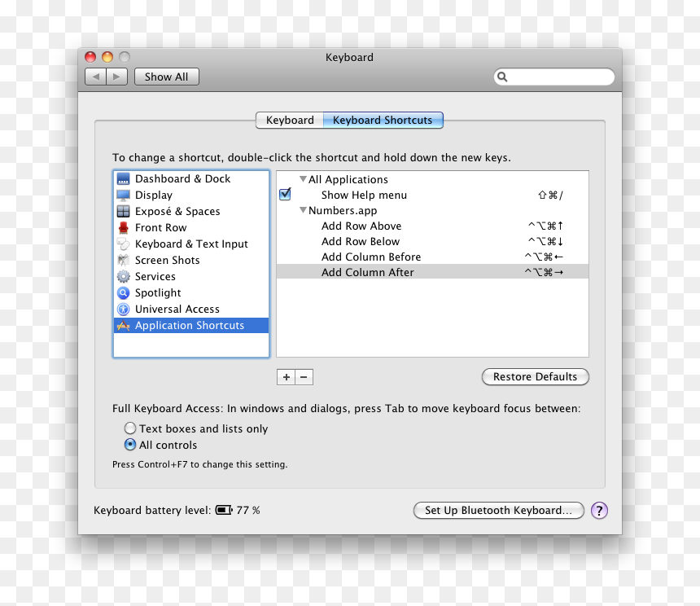Select the Application Shortcuts label
The width and height of the screenshot is (700, 606).
coord(190,326)
